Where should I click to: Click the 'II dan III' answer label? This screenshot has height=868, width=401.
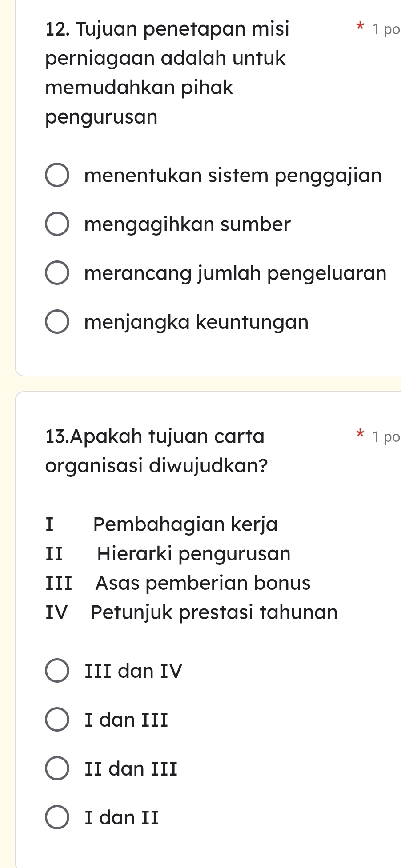coord(131,768)
